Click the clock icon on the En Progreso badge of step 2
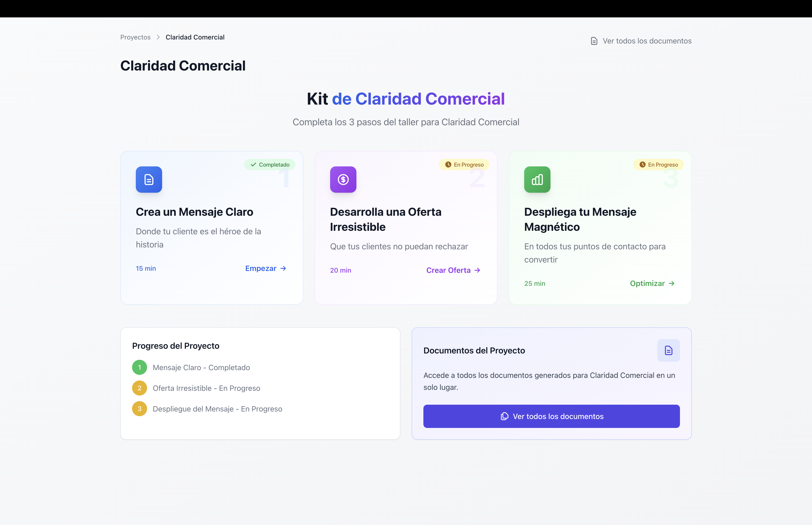 [448, 164]
